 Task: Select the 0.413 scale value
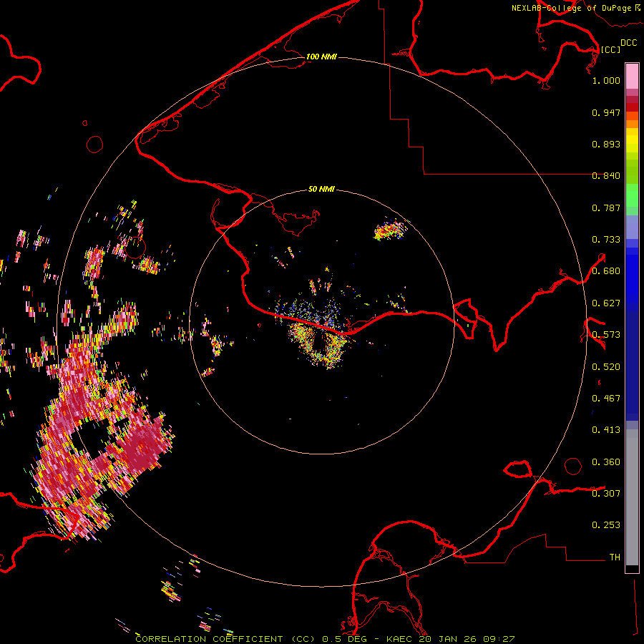coord(606,430)
